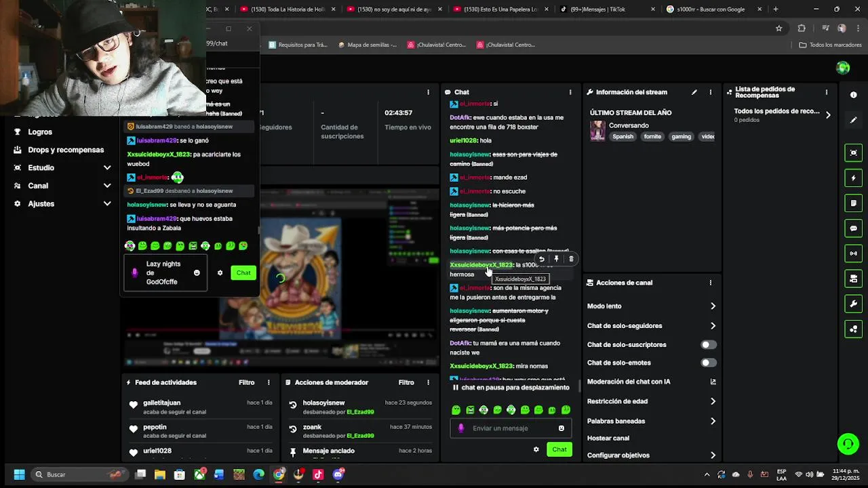Screen dimensions: 868x488
Task: Open Filtro in Feed de actividades
Action: point(246,382)
